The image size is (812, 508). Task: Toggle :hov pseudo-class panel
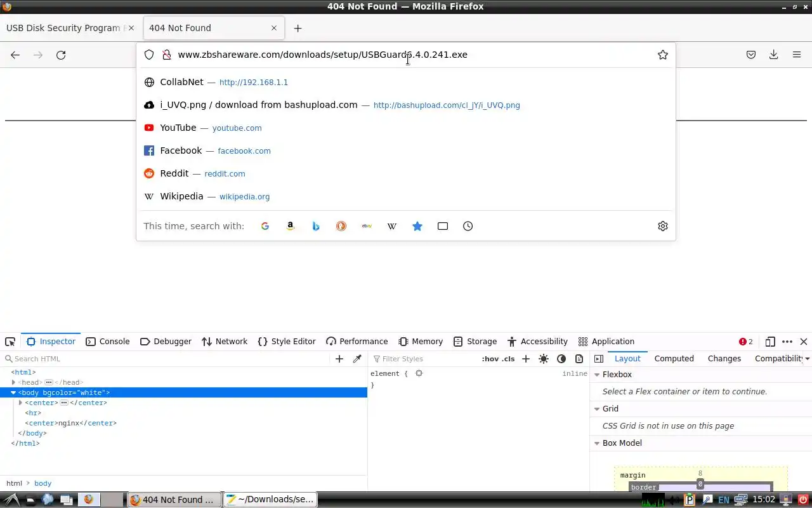(490, 359)
